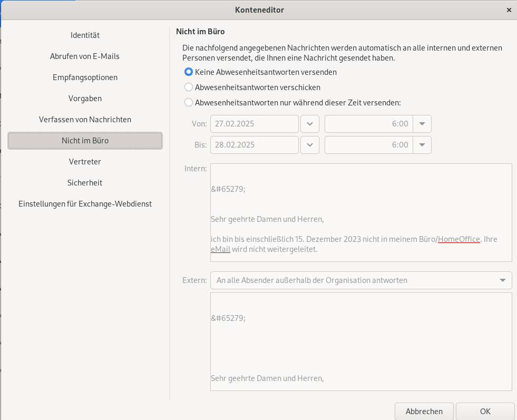Viewport: 517px width, 420px height.
Task: Open the Sicherheit settings page
Action: click(x=85, y=183)
